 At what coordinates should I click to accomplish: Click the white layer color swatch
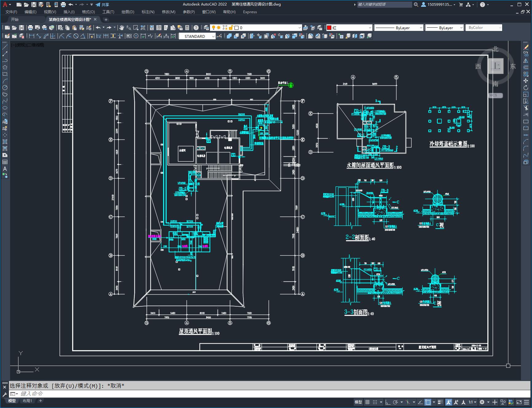pos(237,28)
